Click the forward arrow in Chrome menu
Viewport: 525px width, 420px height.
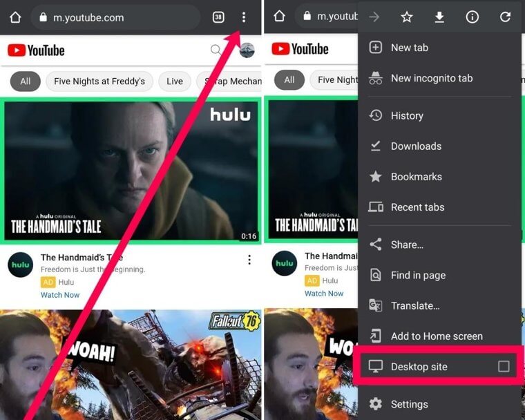pyautogui.click(x=374, y=17)
